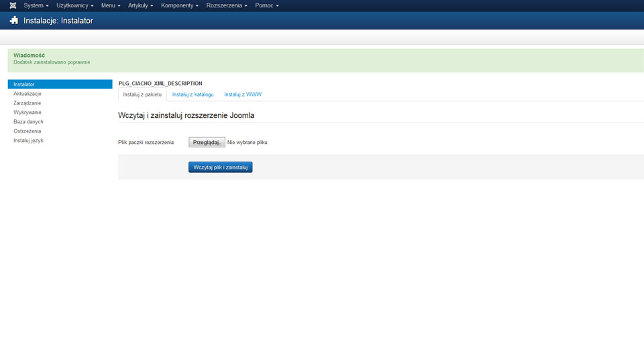This screenshot has width=644, height=337.
Task: Expand the Komponenty menu
Action: point(180,5)
